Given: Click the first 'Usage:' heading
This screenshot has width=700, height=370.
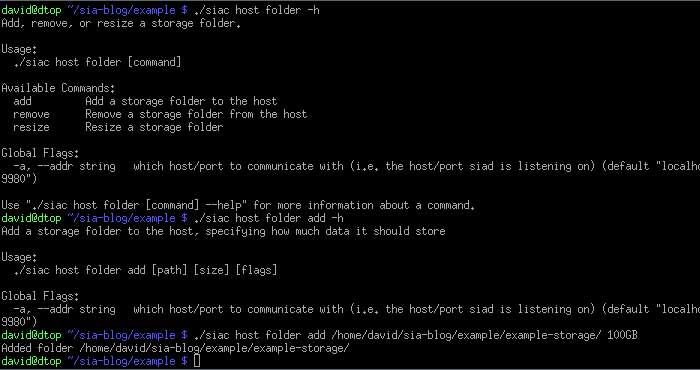Looking at the screenshot, I should (19, 49).
